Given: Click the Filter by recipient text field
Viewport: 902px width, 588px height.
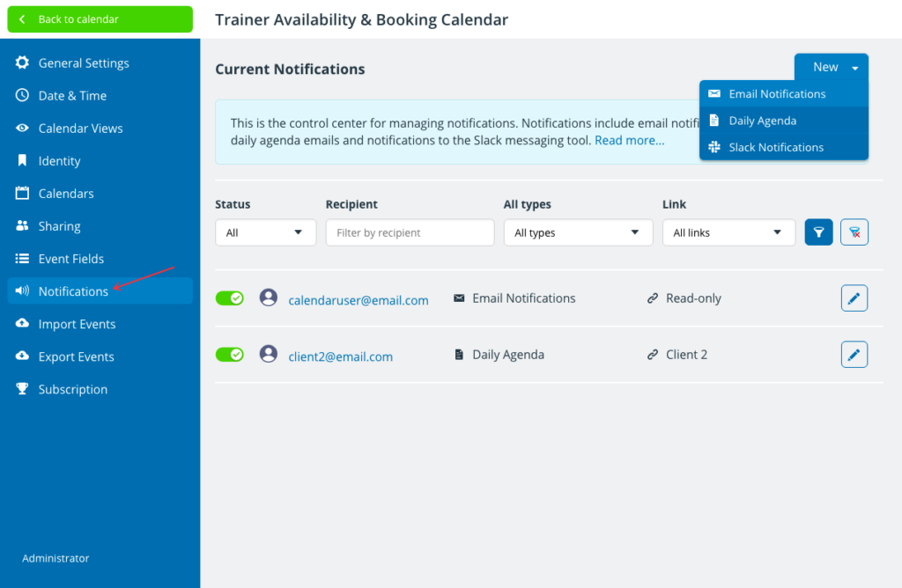Looking at the screenshot, I should [410, 232].
